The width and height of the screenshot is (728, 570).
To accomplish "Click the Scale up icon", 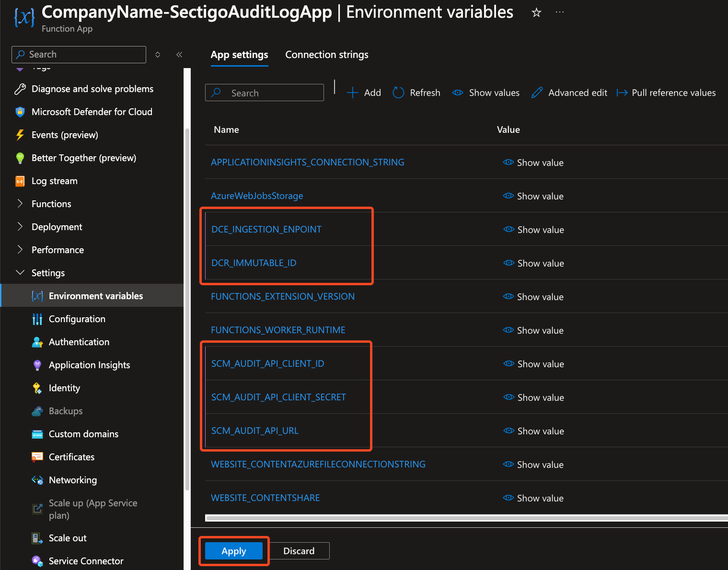I will tap(37, 509).
